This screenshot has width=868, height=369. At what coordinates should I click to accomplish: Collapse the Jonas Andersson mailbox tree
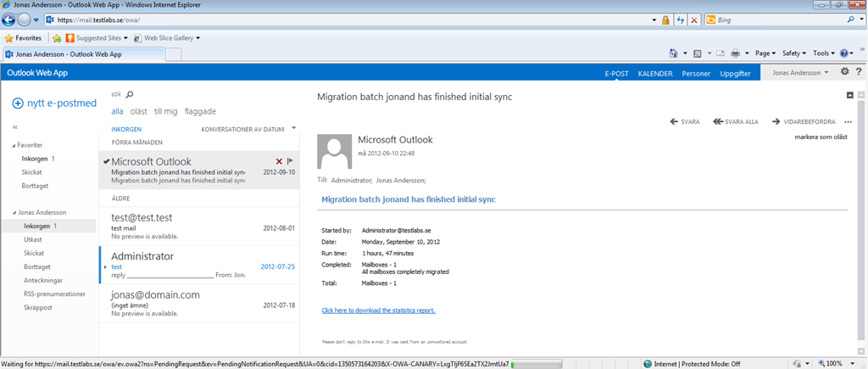[14, 213]
